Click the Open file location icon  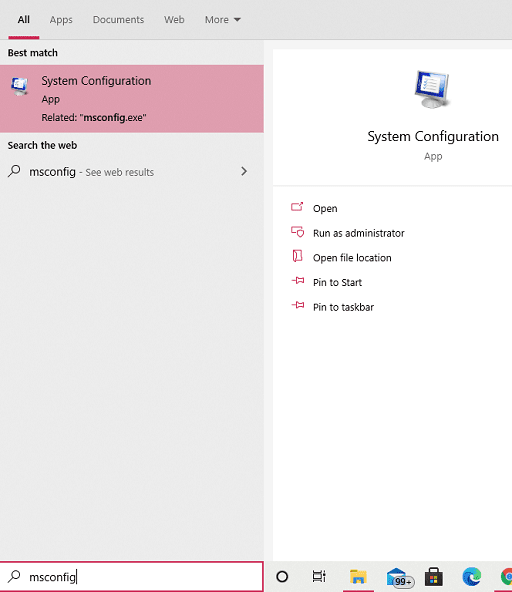[x=297, y=256]
